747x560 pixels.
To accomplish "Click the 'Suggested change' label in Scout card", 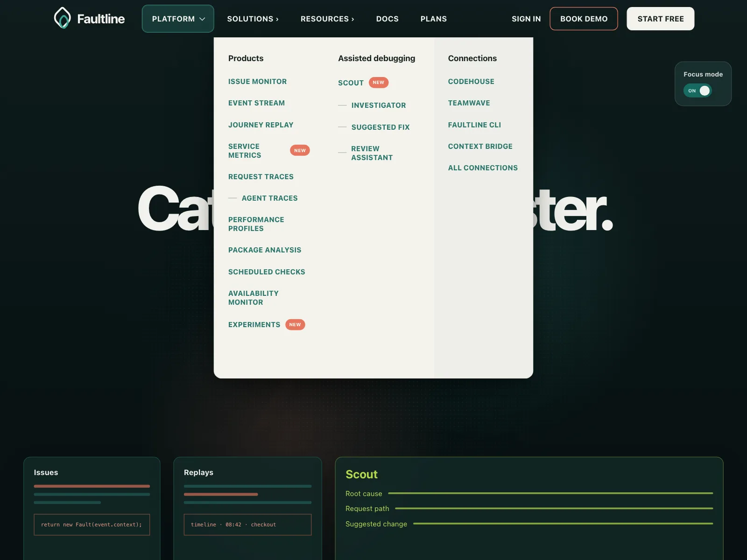I will pyautogui.click(x=376, y=524).
